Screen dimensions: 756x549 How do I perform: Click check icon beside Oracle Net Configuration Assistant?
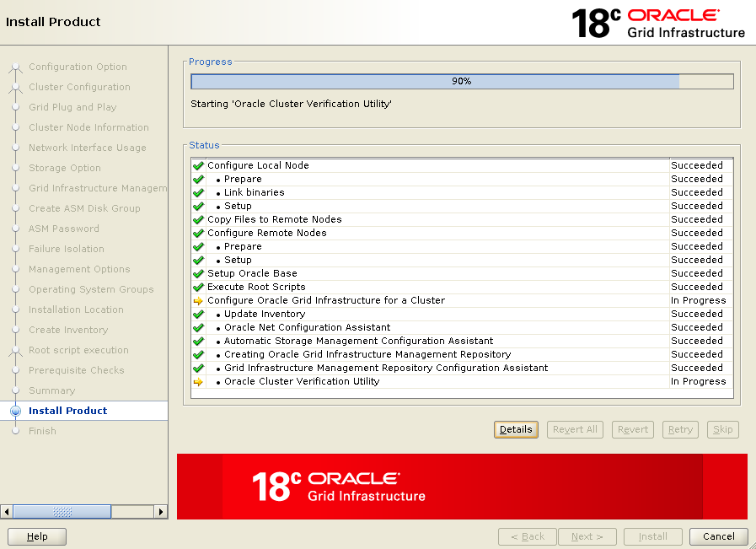(198, 327)
